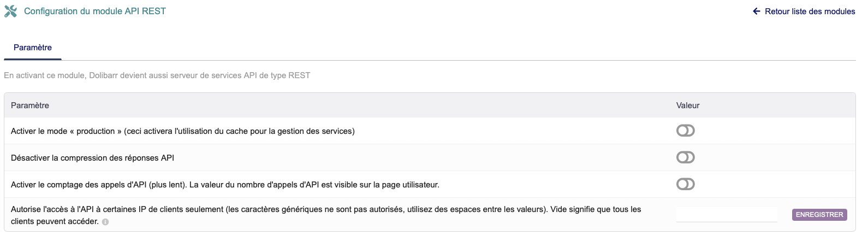Open 'Retour liste des modules' link
The image size is (868, 235).
[x=810, y=11]
